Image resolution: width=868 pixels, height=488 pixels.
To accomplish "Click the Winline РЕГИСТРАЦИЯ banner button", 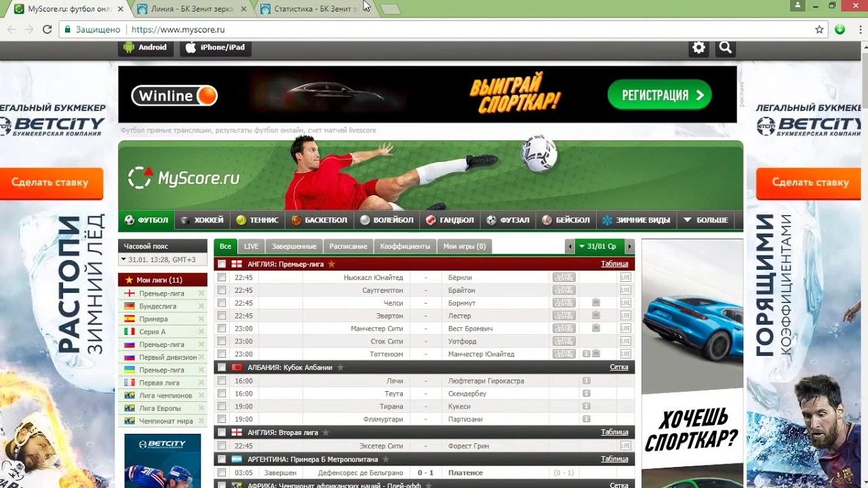I will pos(659,95).
